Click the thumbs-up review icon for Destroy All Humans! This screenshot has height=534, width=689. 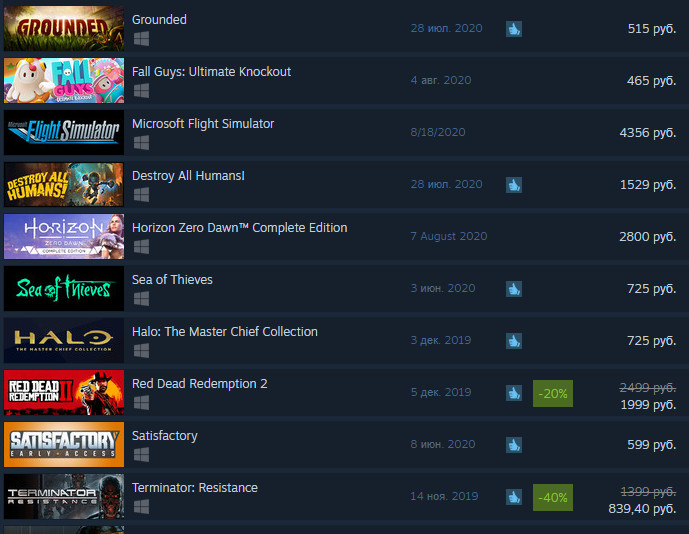[514, 185]
